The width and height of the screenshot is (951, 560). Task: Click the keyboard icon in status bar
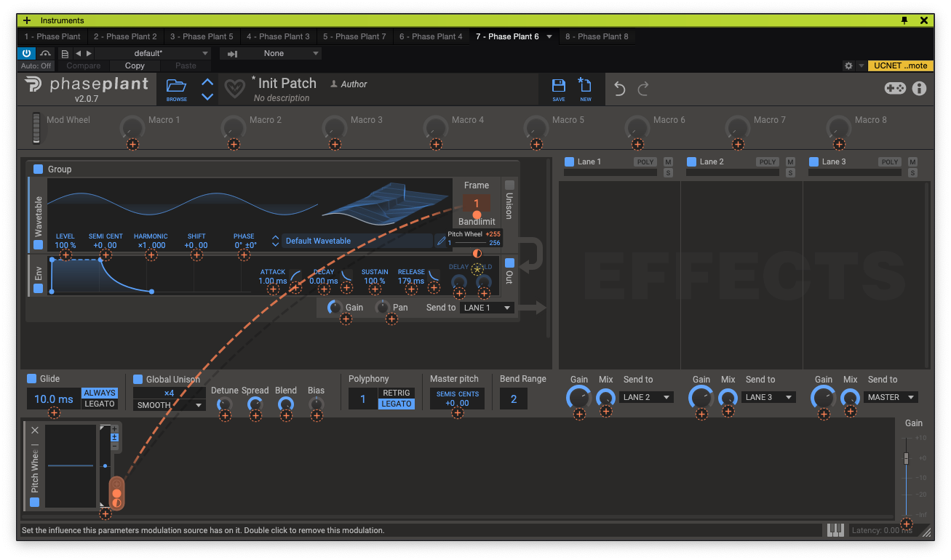(835, 530)
